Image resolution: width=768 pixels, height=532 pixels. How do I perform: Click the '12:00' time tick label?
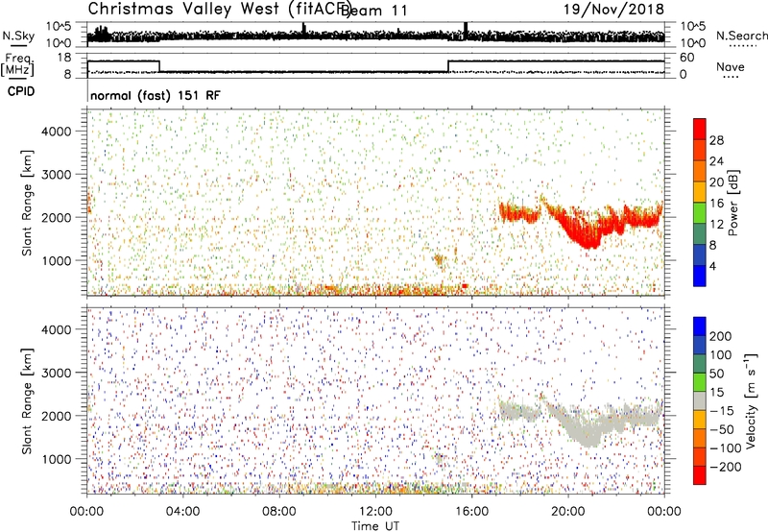tap(375, 512)
